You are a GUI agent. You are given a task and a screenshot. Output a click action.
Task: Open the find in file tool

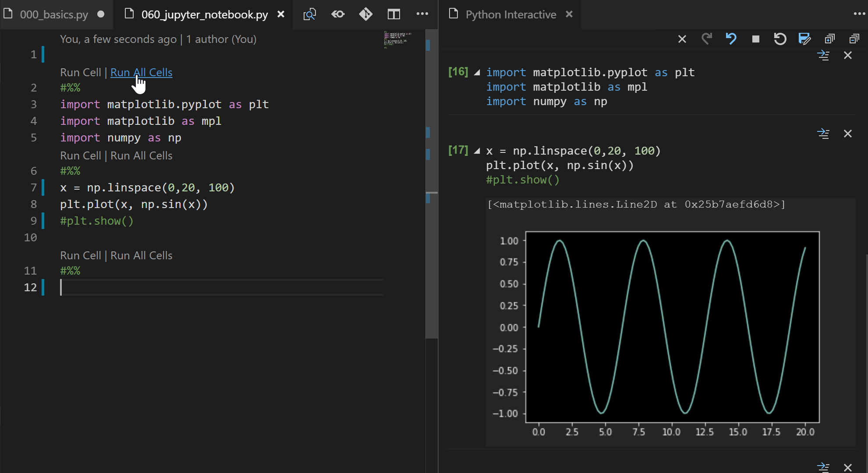click(x=309, y=14)
